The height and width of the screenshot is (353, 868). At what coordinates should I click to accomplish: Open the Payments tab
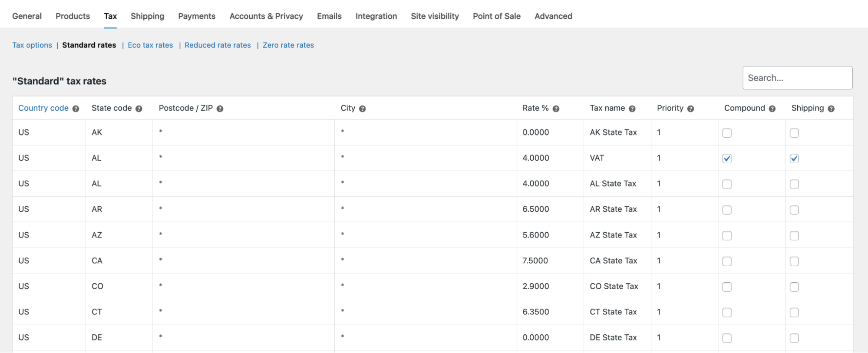(197, 16)
